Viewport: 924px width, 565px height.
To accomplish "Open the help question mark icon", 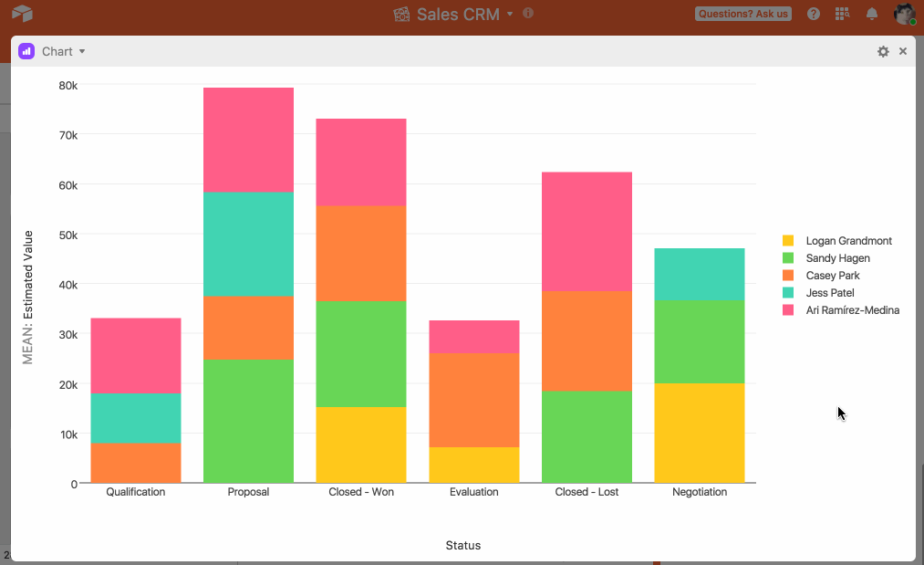I will click(x=814, y=14).
